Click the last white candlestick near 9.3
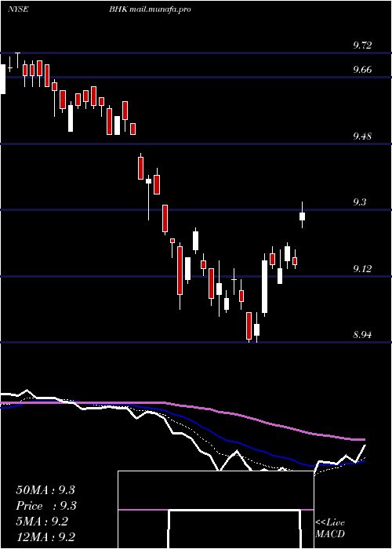 tap(302, 216)
